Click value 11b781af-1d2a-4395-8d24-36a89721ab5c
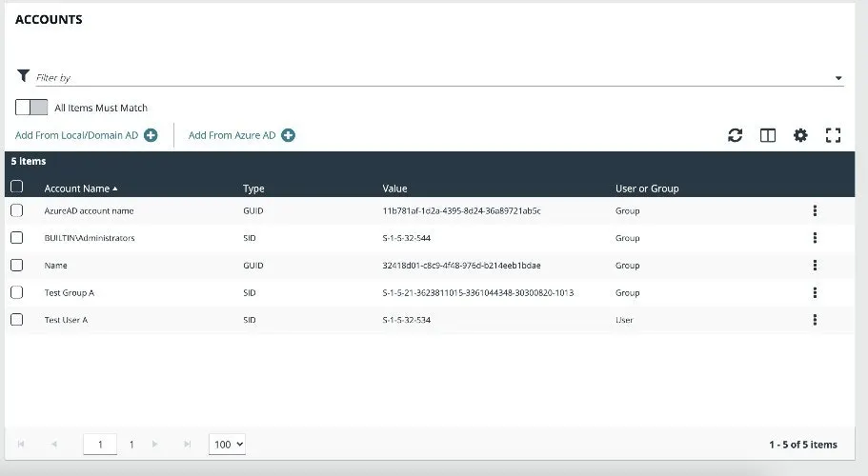The image size is (868, 476). point(462,210)
